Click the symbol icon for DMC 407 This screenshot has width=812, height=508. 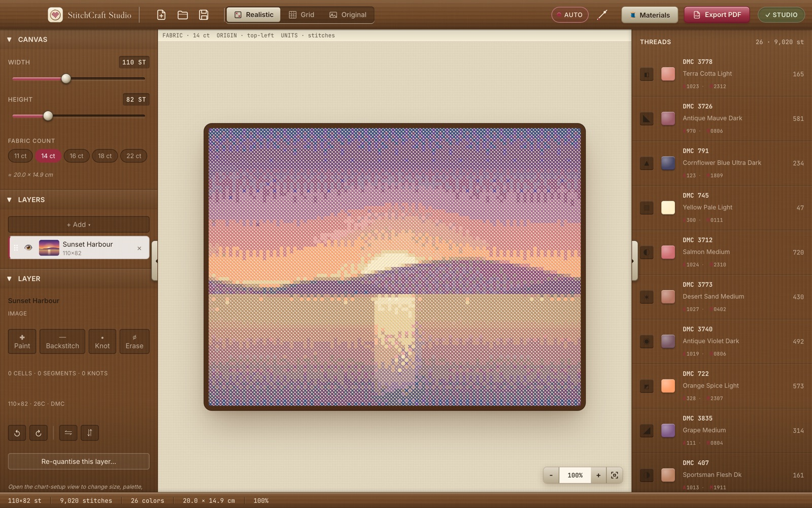[x=647, y=475]
